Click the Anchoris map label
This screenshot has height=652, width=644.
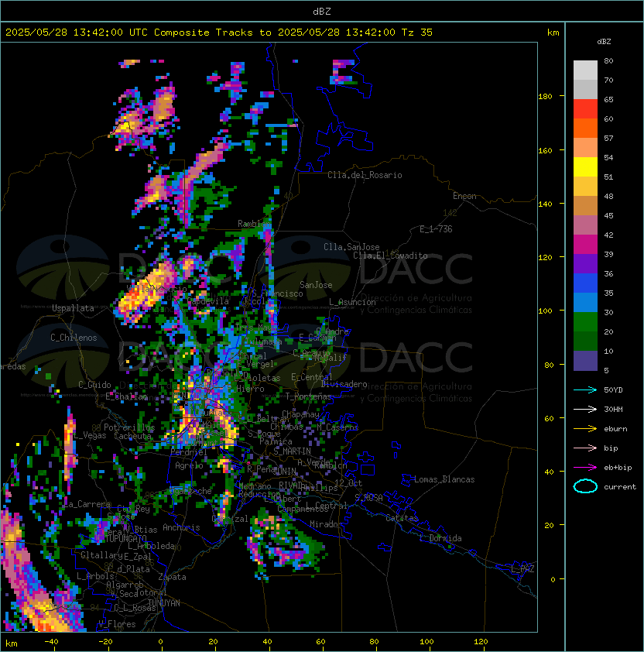[x=181, y=527]
